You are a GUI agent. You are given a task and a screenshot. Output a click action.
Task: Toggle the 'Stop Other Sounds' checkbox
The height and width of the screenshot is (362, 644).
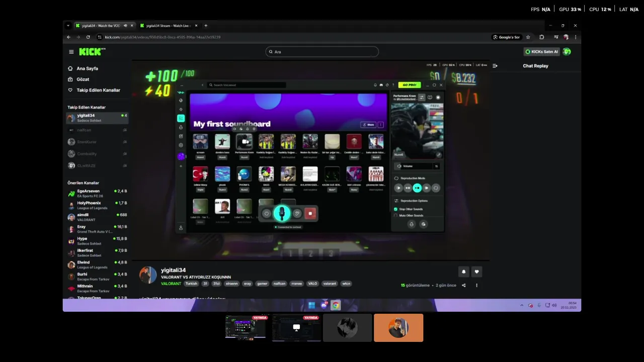click(395, 209)
